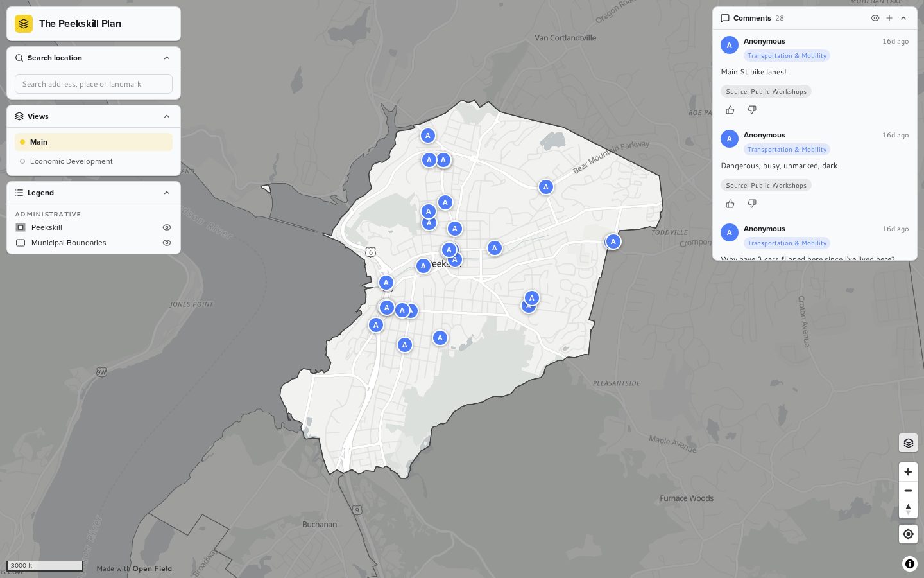Toggle comments visibility eye icon
Screen dimensions: 924x578
[875, 18]
